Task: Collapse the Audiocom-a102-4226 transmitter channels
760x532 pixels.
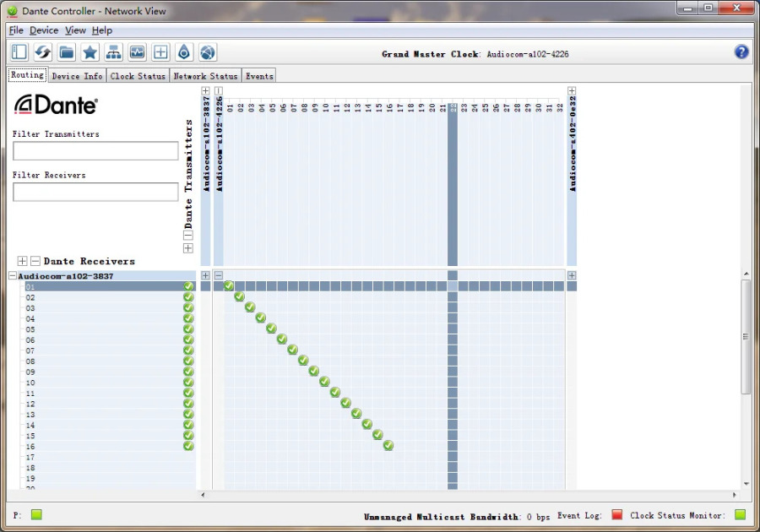Action: (219, 90)
